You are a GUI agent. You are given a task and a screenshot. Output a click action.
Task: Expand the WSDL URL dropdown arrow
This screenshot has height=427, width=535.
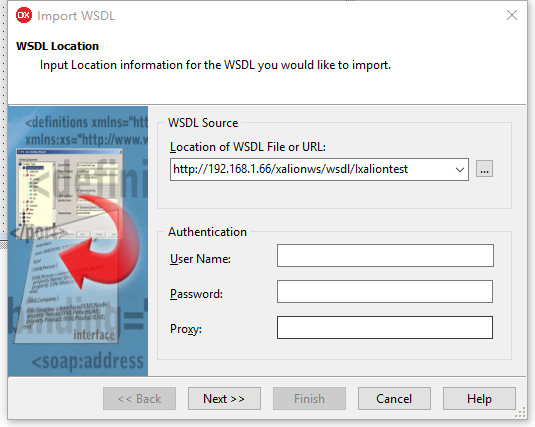click(460, 169)
